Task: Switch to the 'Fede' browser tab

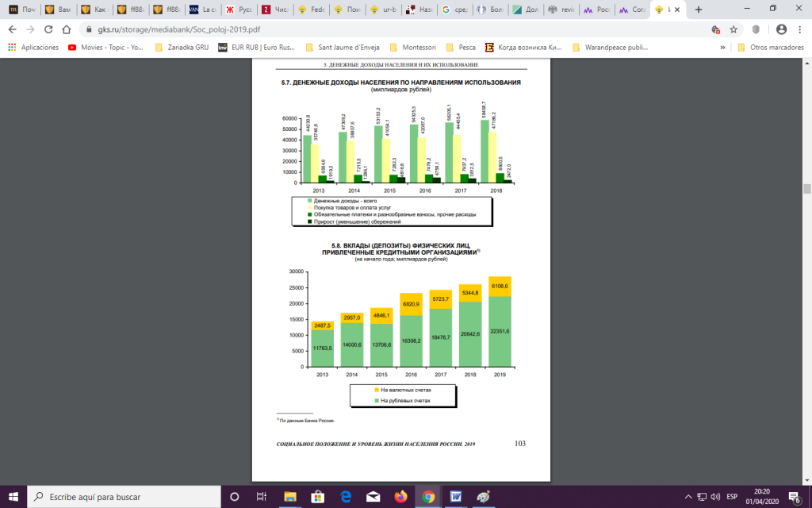Action: tap(314, 10)
